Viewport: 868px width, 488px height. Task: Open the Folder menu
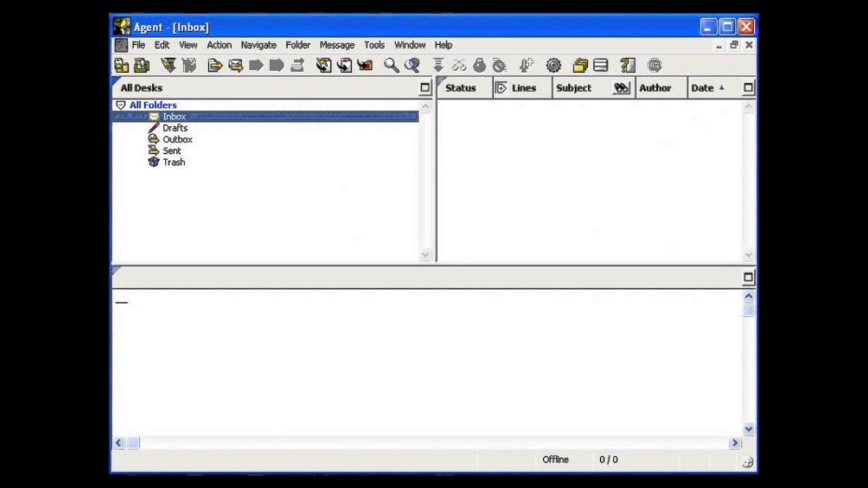click(x=298, y=45)
